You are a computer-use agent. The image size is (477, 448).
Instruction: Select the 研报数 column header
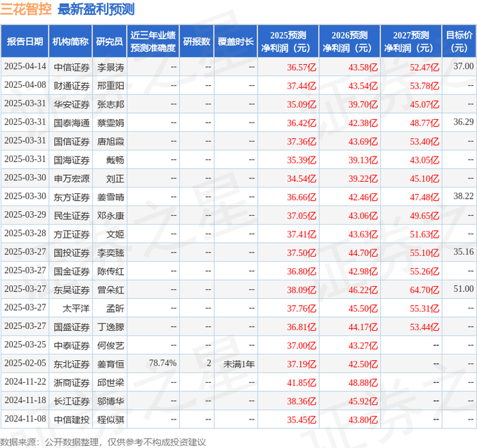click(196, 42)
